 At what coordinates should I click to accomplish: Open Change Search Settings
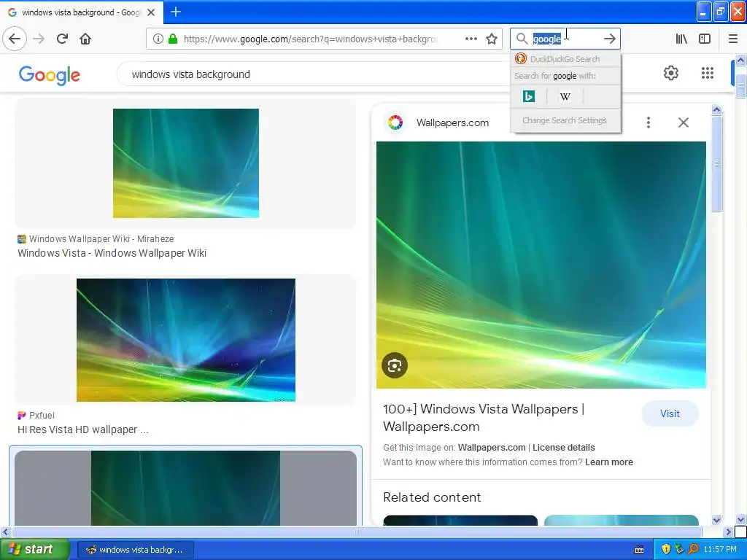(565, 120)
